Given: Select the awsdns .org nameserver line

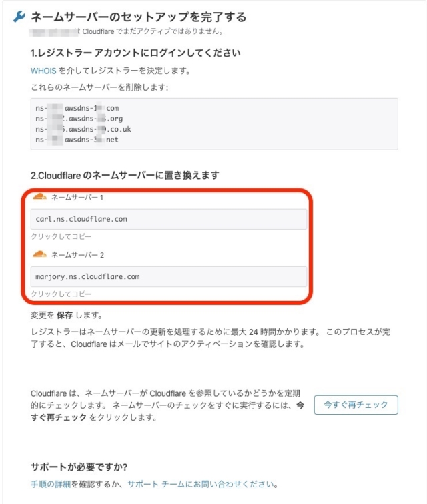Looking at the screenshot, I should [79, 119].
